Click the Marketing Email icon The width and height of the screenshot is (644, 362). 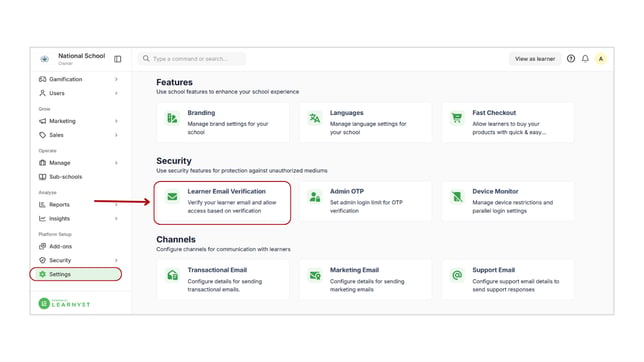[x=315, y=275]
